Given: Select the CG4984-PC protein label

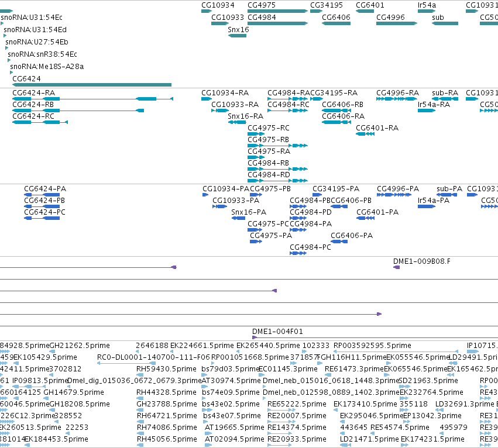Looking at the screenshot, I should tap(310, 247).
